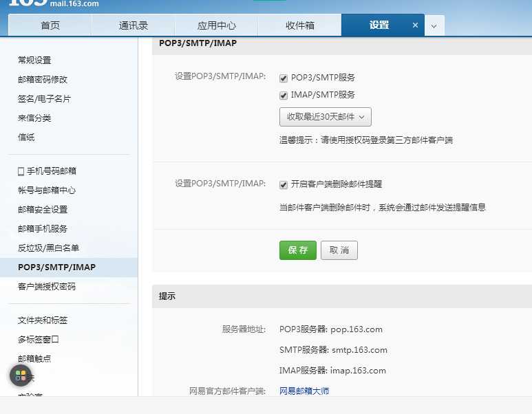Click the mail.163.com logo text

coord(74,4)
